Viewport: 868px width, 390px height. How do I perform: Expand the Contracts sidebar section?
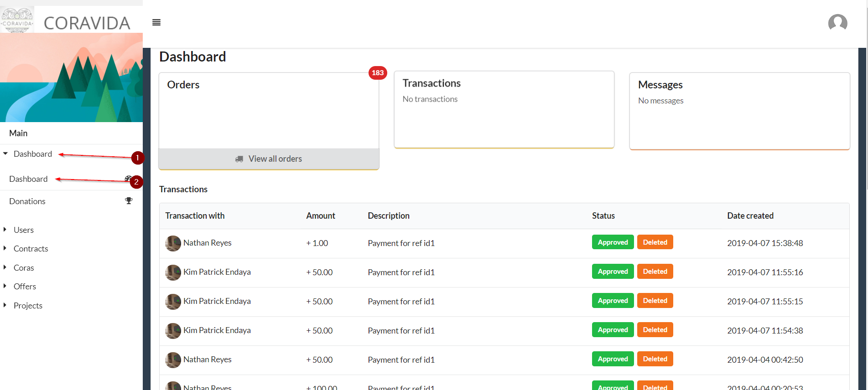pos(31,249)
